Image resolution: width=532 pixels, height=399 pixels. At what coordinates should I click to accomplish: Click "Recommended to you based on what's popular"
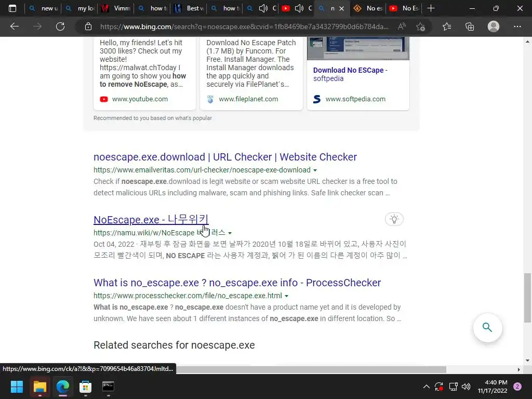(153, 118)
